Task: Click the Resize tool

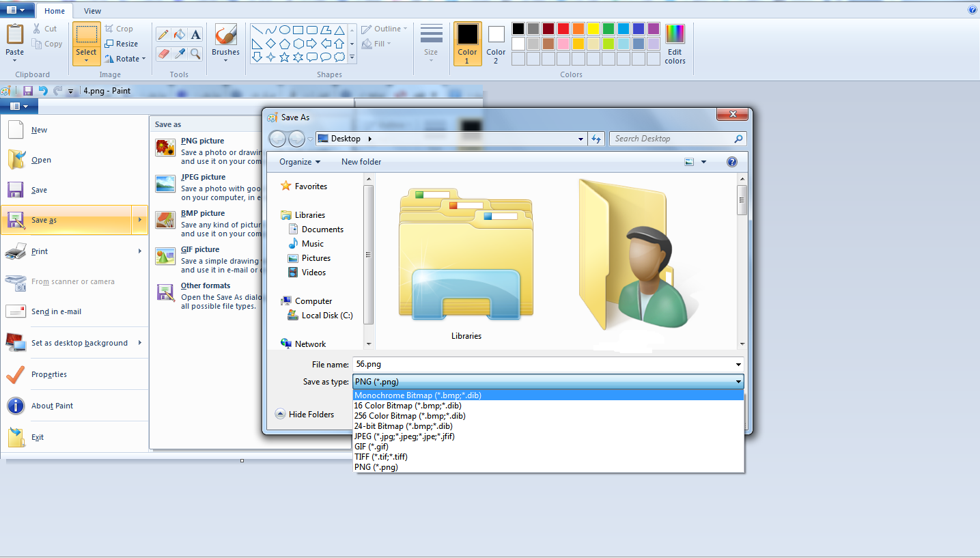Action: (x=121, y=44)
